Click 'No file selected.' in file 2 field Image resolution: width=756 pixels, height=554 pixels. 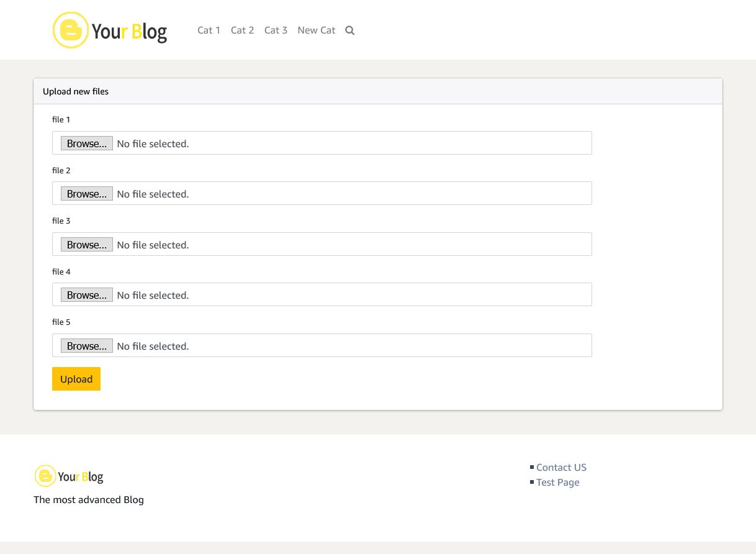pos(153,194)
